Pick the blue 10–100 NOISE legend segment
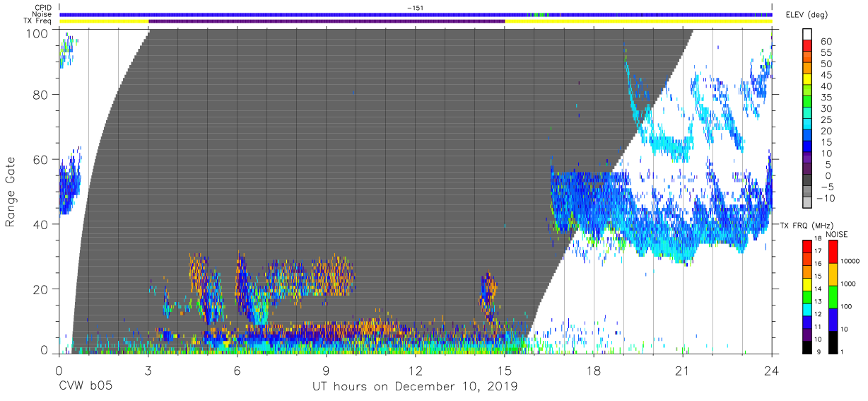 tap(833, 318)
